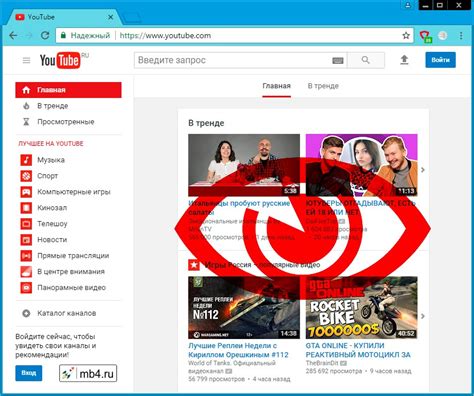Open the red shield extension icon
Screen dimensions: 474x396
tap(425, 36)
